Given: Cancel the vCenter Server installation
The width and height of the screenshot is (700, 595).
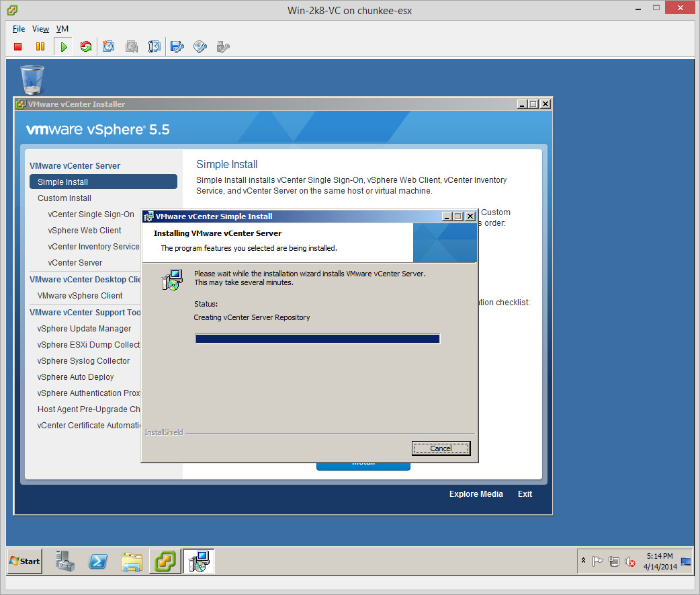Looking at the screenshot, I should [x=441, y=448].
